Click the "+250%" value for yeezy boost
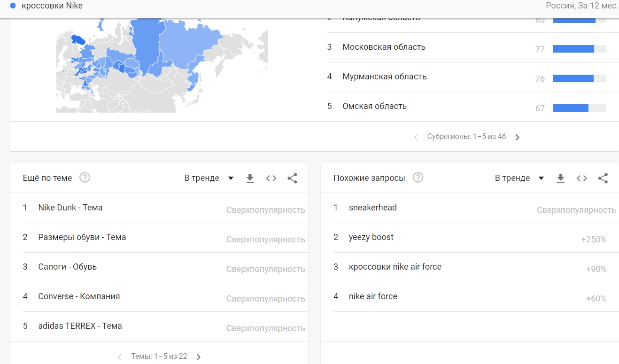This screenshot has width=619, height=364. point(594,240)
